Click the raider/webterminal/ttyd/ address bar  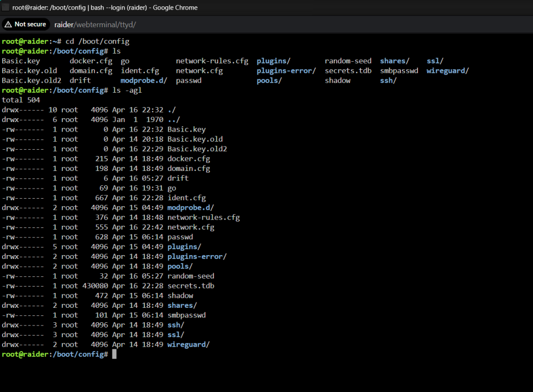(95, 24)
